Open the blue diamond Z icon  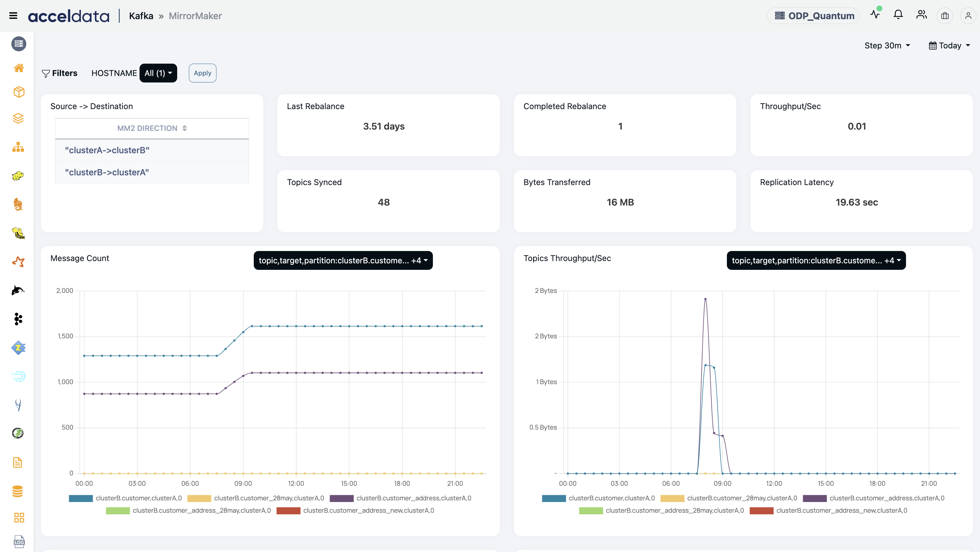(x=18, y=347)
